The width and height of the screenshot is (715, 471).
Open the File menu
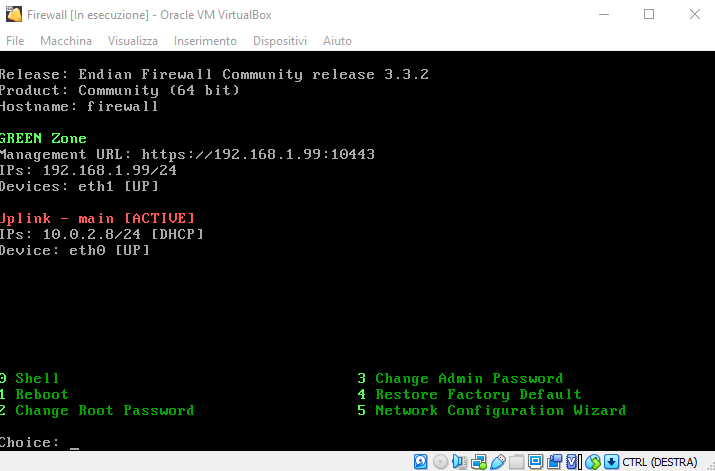coord(15,41)
